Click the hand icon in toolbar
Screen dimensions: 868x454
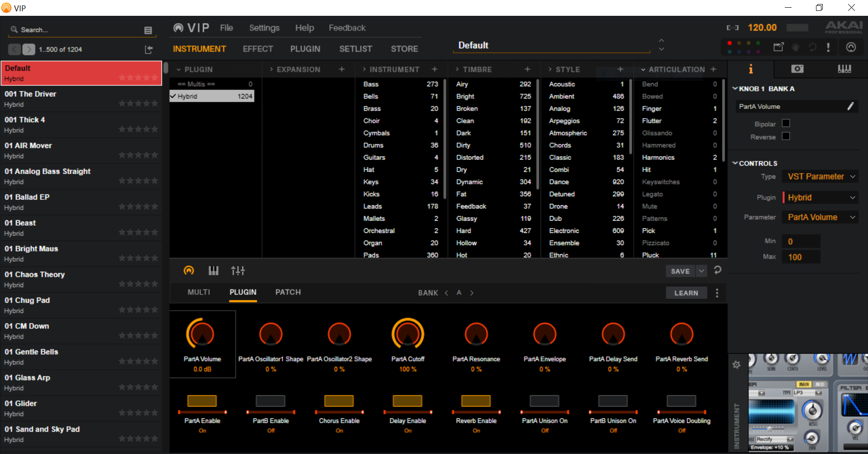(x=796, y=47)
